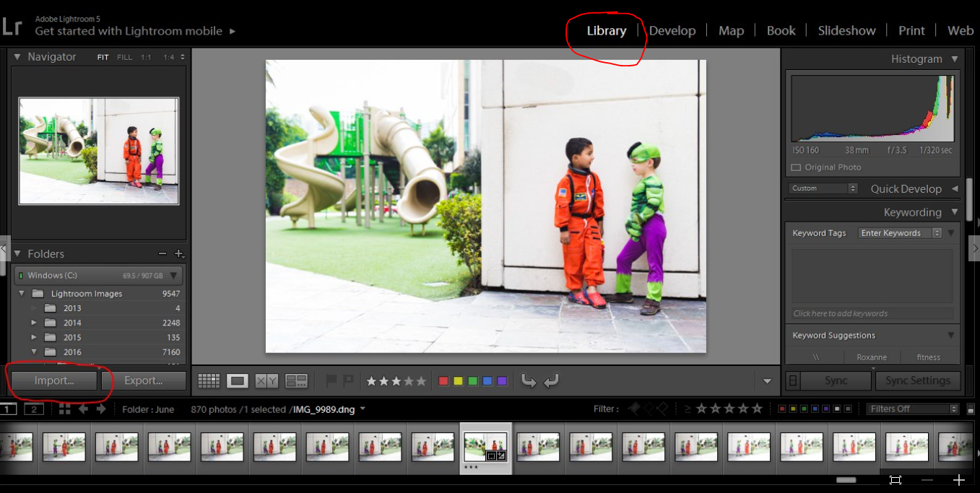The width and height of the screenshot is (980, 493).
Task: Apply red color label in toolbar
Action: (x=443, y=381)
